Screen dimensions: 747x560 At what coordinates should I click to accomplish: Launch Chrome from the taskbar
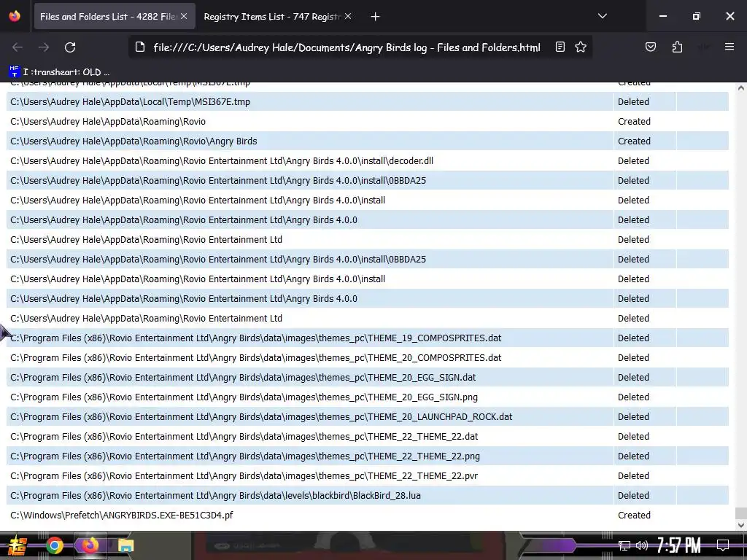pyautogui.click(x=54, y=545)
